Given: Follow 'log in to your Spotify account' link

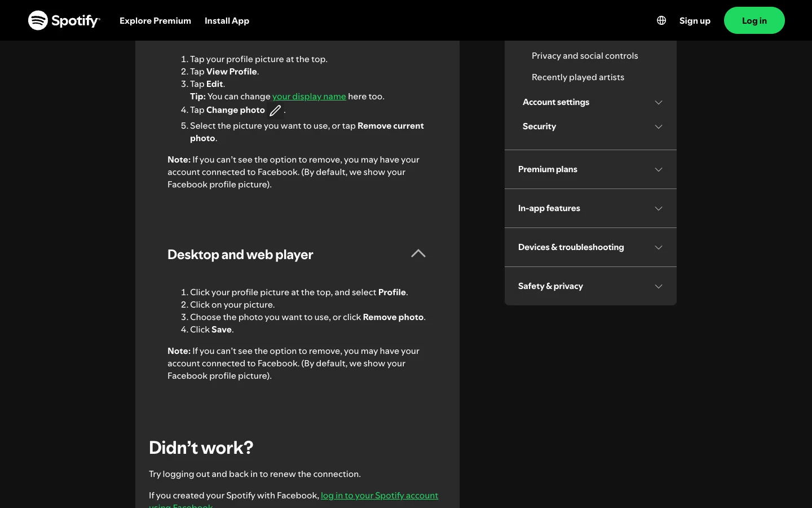Looking at the screenshot, I should click(379, 496).
